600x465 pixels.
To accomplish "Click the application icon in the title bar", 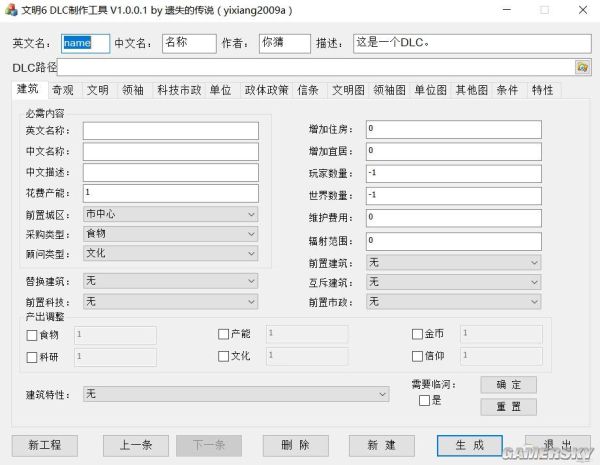I will [11, 10].
